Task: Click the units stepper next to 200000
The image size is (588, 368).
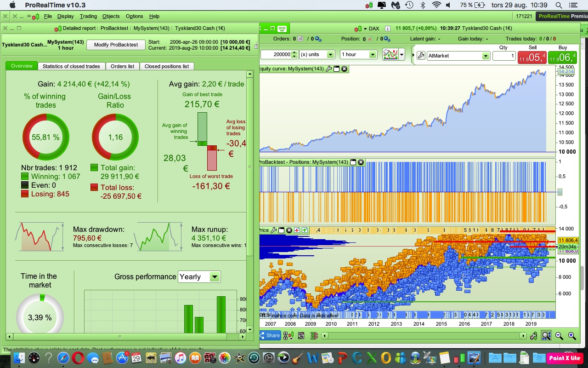Action: [294, 54]
